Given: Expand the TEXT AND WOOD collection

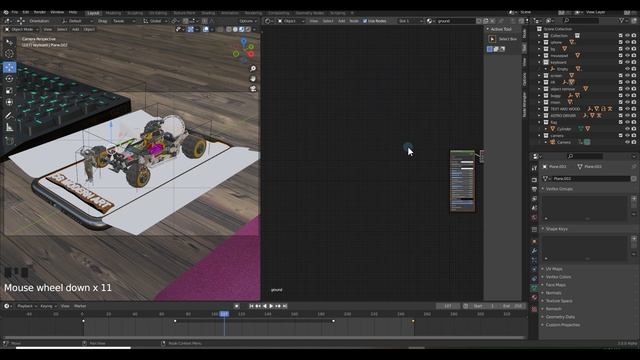Looking at the screenshot, I should (x=539, y=109).
